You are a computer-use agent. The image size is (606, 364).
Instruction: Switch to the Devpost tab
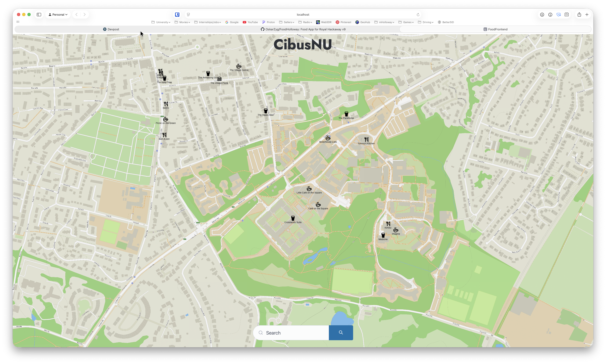click(111, 29)
